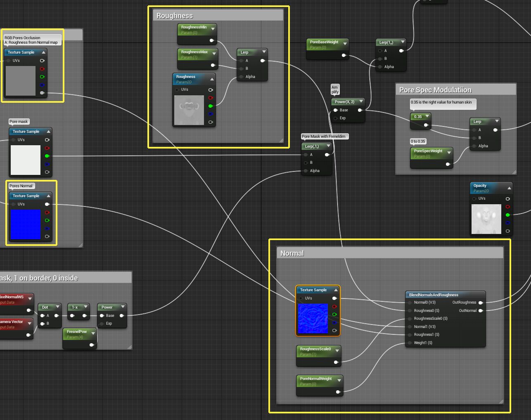Screen dimensions: 531x420
Task: Collapse the Roughness Param2D node preview
Action: (212, 79)
